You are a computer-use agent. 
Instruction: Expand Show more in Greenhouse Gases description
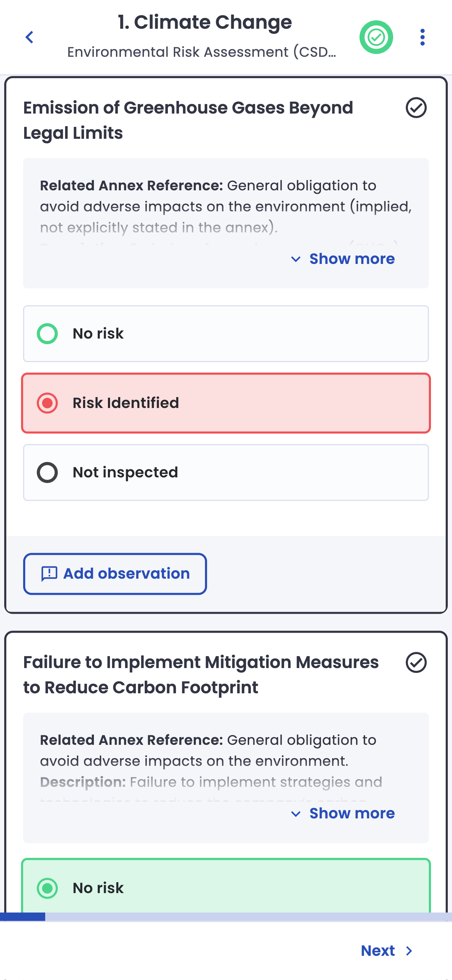351,259
